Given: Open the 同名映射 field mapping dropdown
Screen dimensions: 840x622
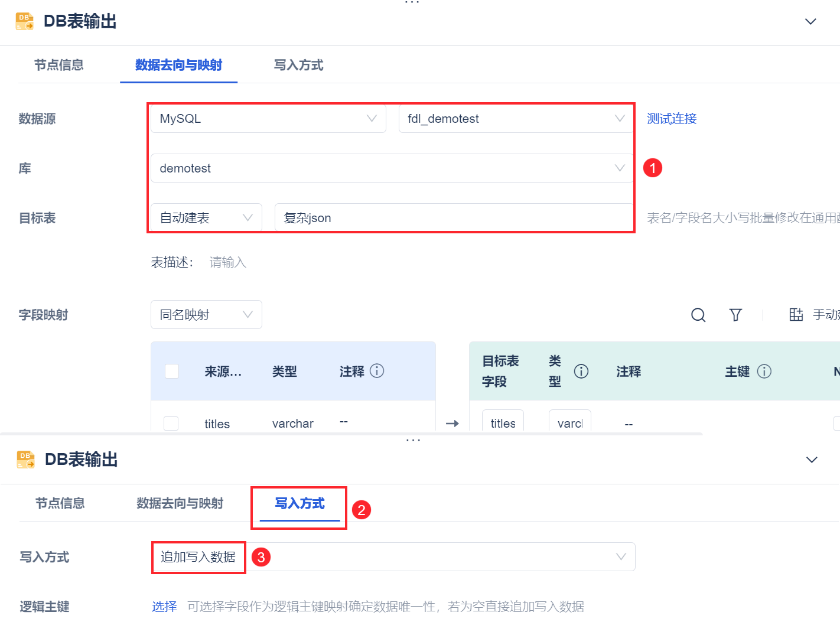Looking at the screenshot, I should tap(206, 315).
